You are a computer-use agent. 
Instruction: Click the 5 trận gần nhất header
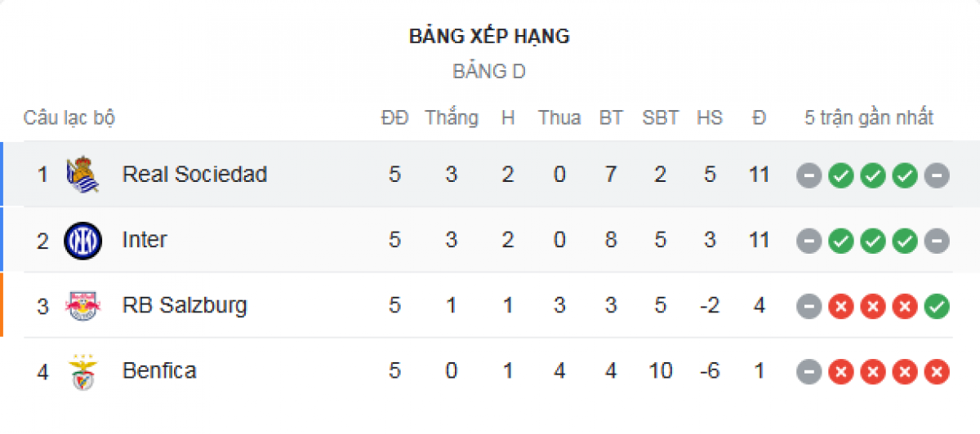pos(869,118)
